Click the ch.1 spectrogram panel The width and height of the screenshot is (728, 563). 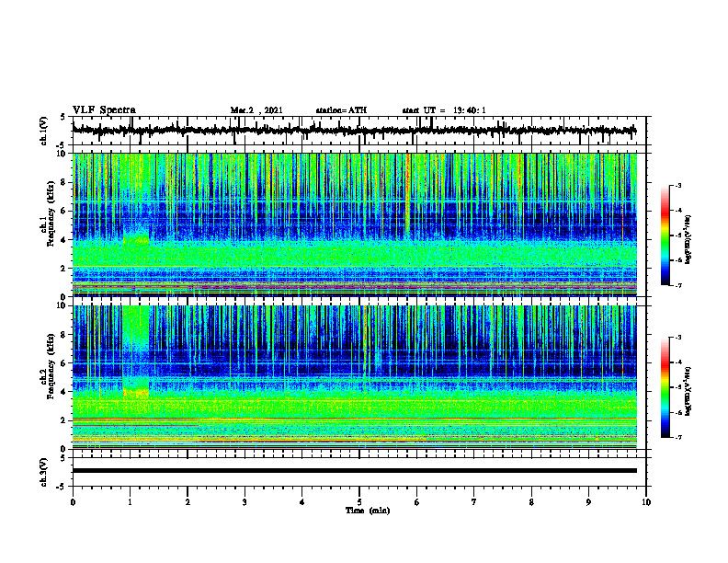tap(354, 224)
